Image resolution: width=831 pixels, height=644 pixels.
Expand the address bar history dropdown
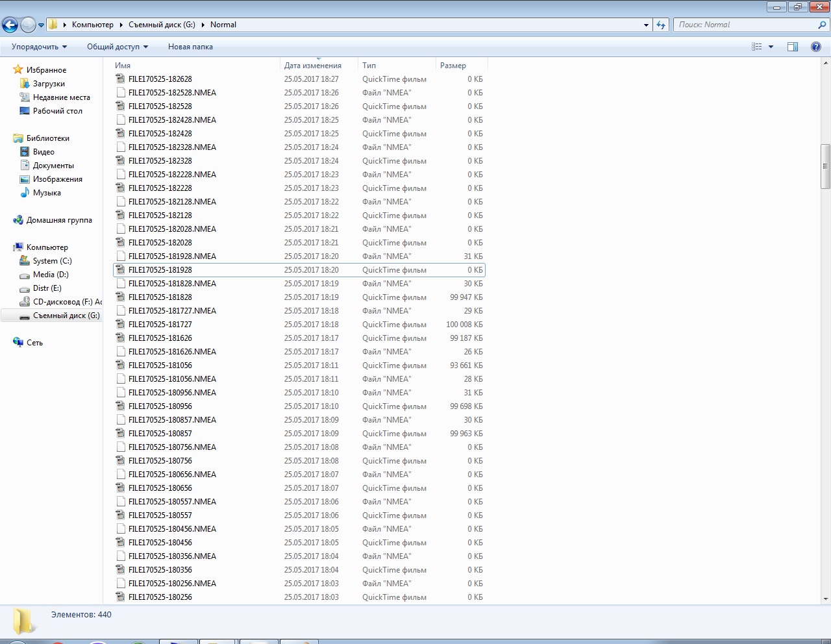point(646,25)
